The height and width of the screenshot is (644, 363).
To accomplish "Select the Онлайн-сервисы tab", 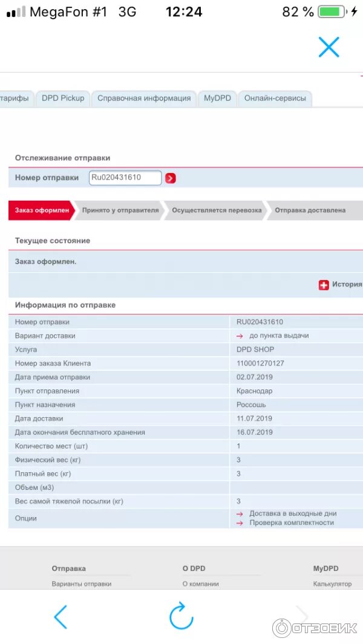I will (x=275, y=99).
